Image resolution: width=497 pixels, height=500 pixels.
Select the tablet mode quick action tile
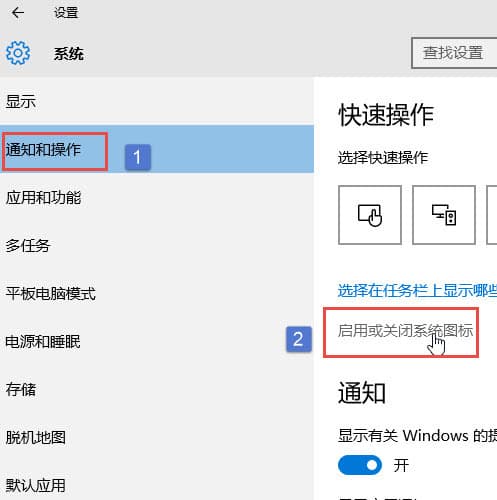coord(370,215)
